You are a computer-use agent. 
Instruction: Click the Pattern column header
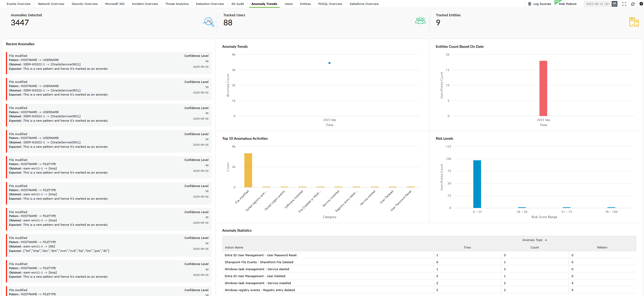click(602, 247)
